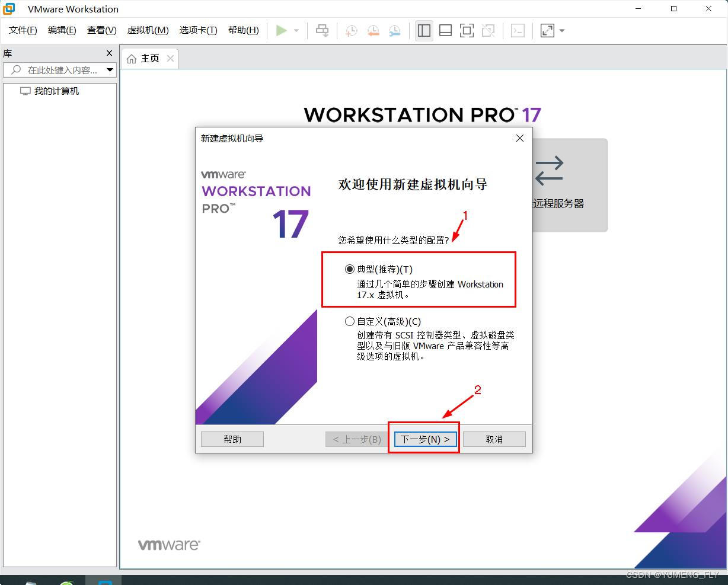The height and width of the screenshot is (585, 728).
Task: Click the 您希望使用什么类型的配置? text
Action: point(394,240)
